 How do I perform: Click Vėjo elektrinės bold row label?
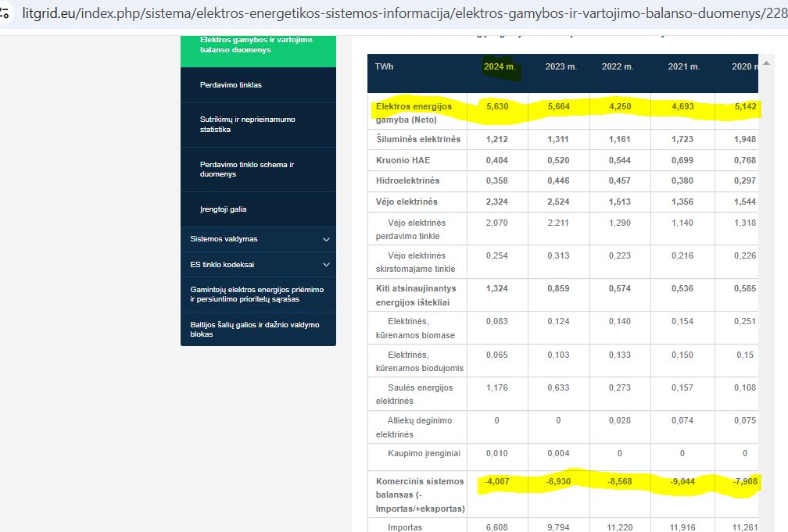(x=407, y=202)
